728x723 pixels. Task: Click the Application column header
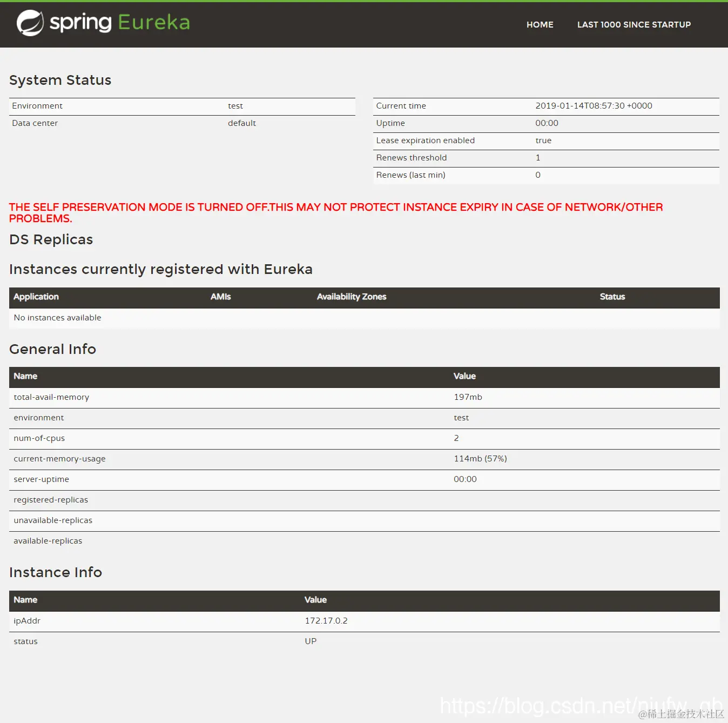pyautogui.click(x=36, y=297)
